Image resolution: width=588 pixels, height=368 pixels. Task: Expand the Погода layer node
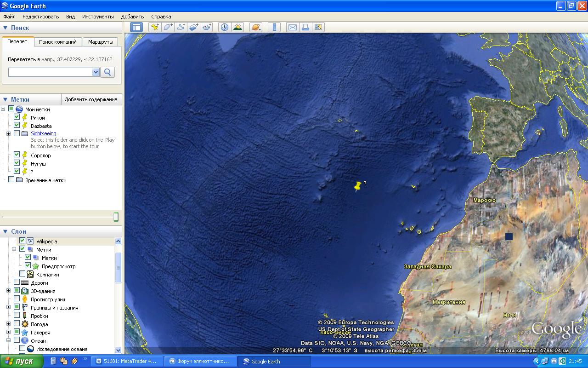tap(8, 324)
